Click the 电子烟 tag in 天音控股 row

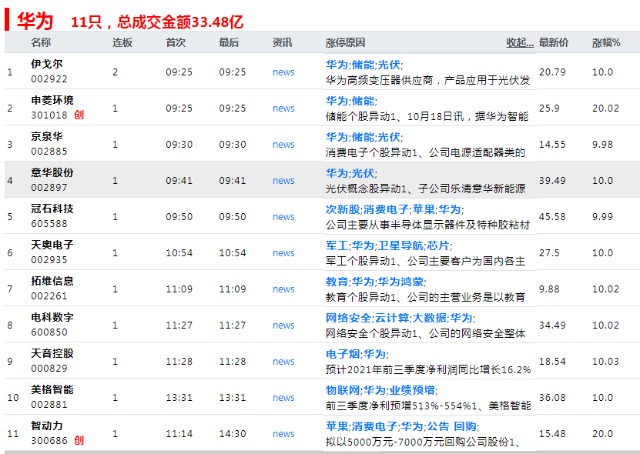[x=342, y=354]
